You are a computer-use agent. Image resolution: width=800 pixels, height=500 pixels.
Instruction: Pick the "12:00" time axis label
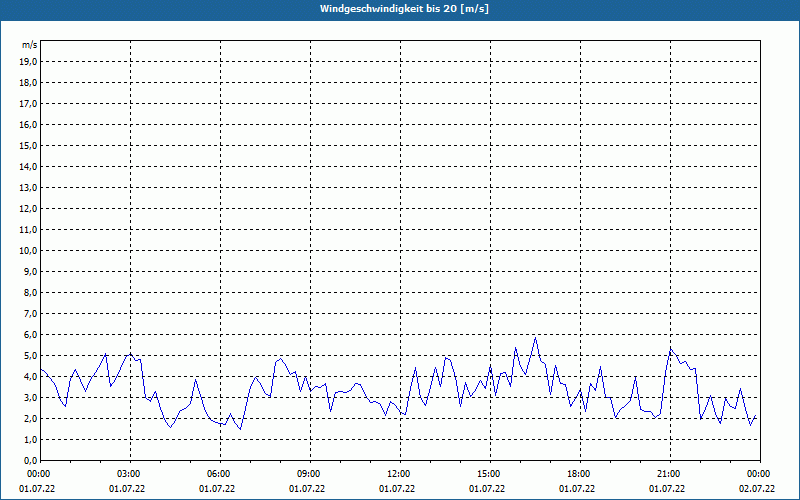(x=401, y=474)
